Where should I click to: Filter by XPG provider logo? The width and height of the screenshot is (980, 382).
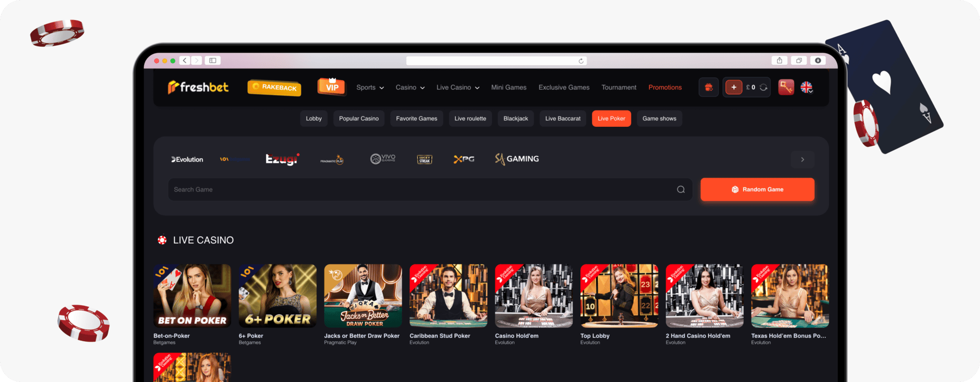coord(464,159)
